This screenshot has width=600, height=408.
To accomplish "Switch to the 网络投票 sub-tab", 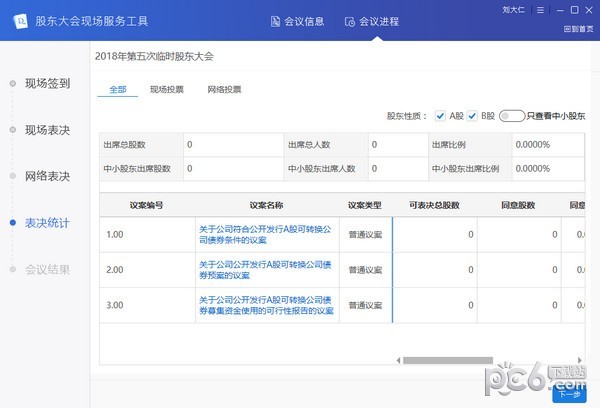I will (224, 90).
